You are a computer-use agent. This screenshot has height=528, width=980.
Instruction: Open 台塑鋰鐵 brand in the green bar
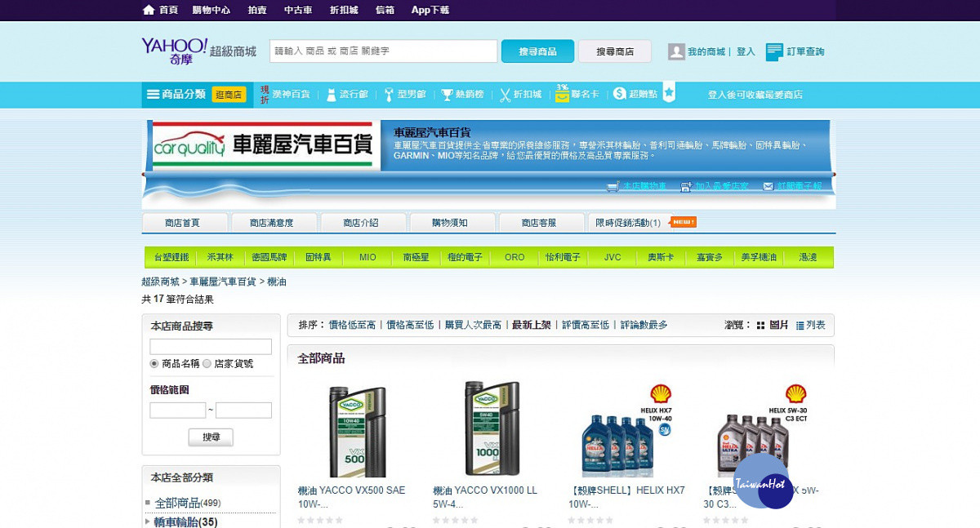click(171, 257)
